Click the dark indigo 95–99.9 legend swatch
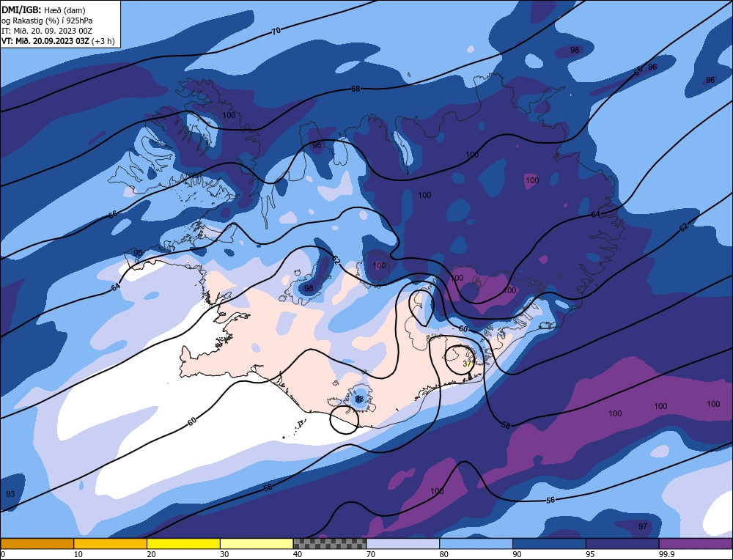 click(622, 543)
